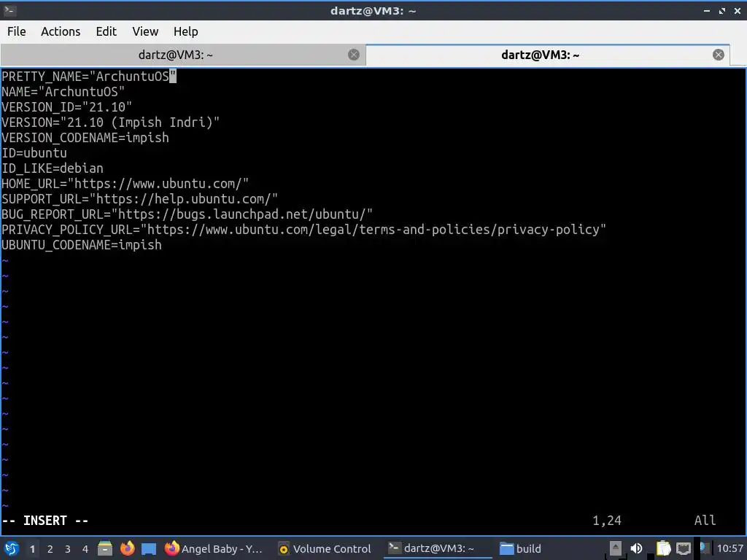Switch to workspace 2
Viewport: 747px width, 560px height.
pyautogui.click(x=50, y=549)
